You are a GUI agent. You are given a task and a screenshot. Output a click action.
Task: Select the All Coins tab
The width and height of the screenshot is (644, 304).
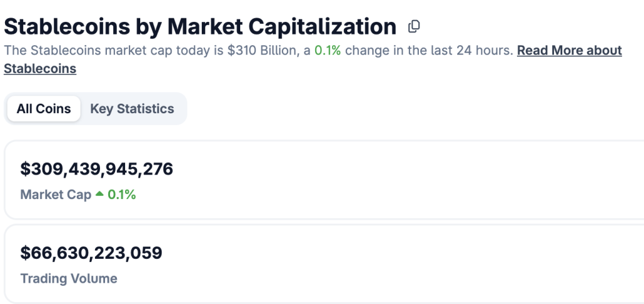pos(43,109)
